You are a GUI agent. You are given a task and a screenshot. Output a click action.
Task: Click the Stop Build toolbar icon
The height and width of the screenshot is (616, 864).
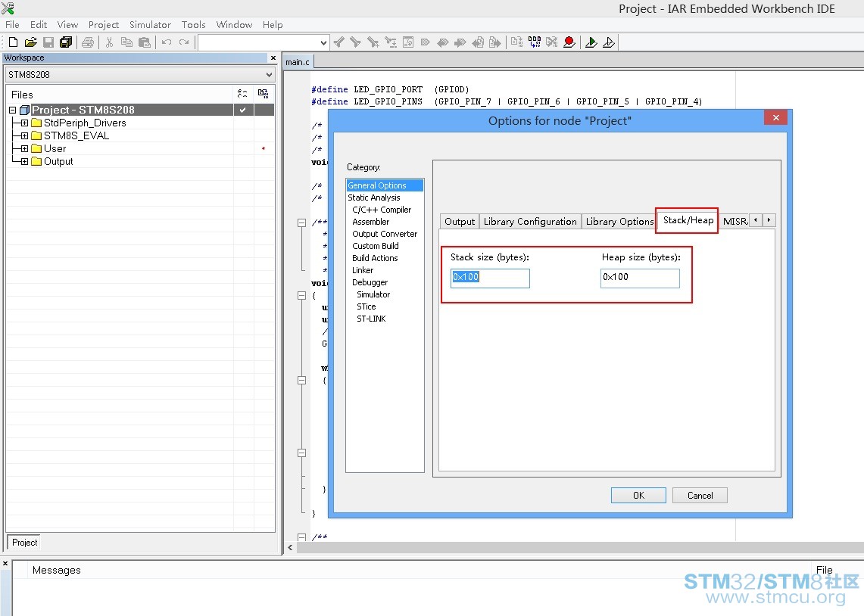[551, 42]
